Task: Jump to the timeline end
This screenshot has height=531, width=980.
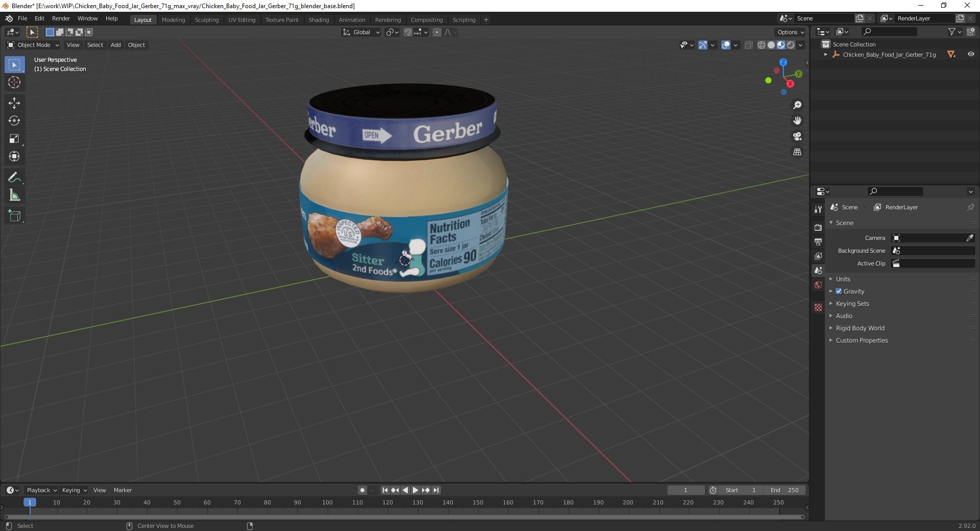Action: pos(436,490)
